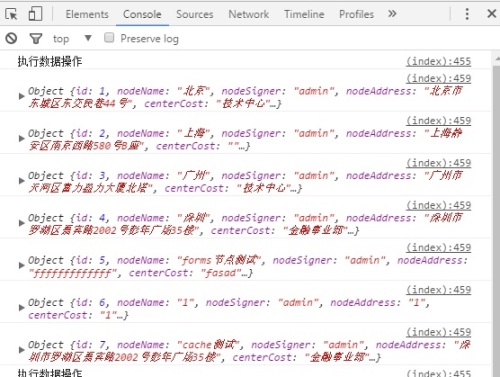Expand the Object with id: 4
This screenshot has width=500, height=377.
21,223
